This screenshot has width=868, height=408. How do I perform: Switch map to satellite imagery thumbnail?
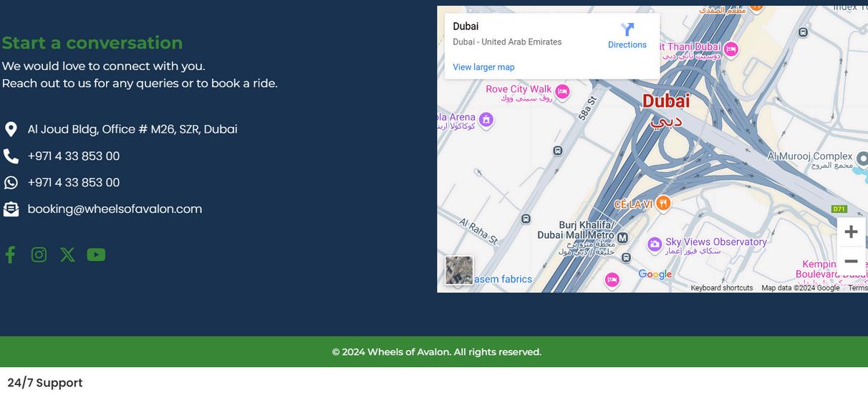(x=459, y=270)
